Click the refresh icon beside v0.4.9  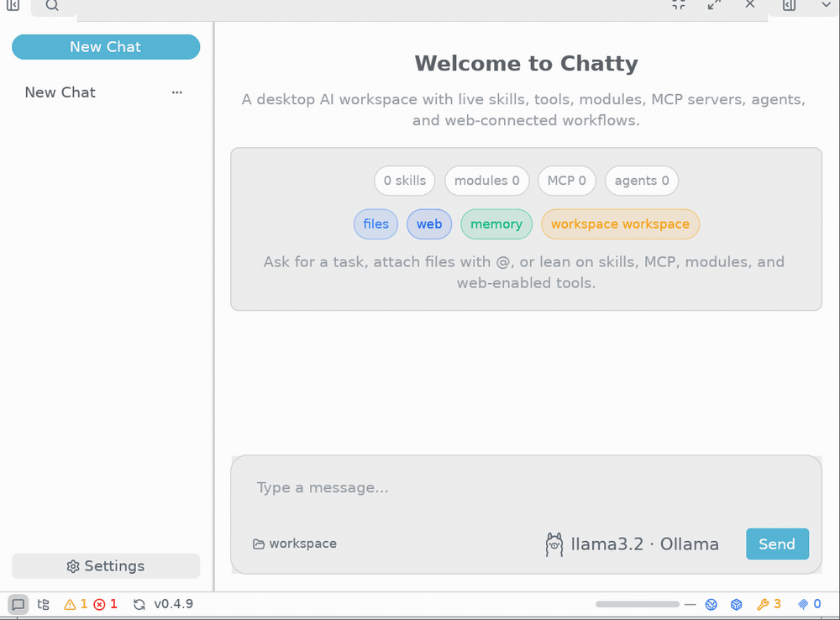(139, 605)
